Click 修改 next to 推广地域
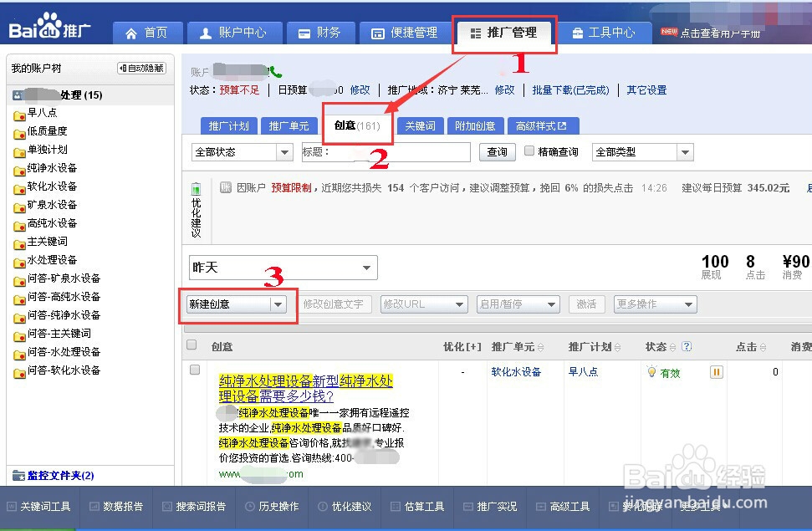 pos(504,90)
